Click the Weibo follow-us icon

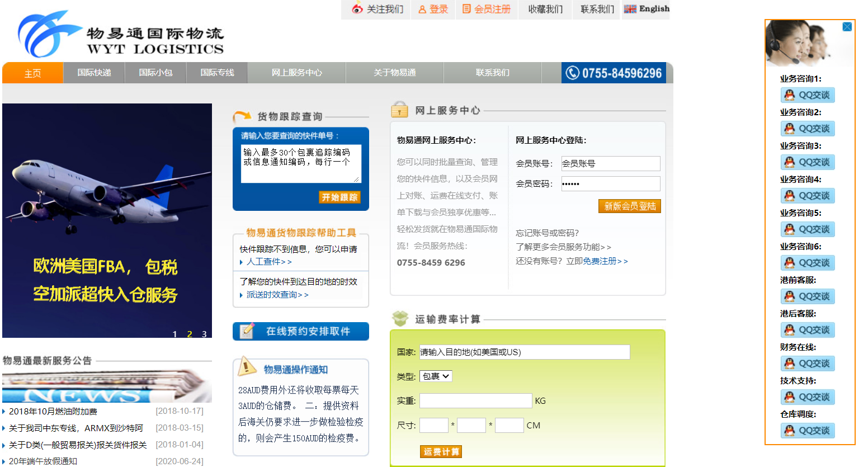357,9
